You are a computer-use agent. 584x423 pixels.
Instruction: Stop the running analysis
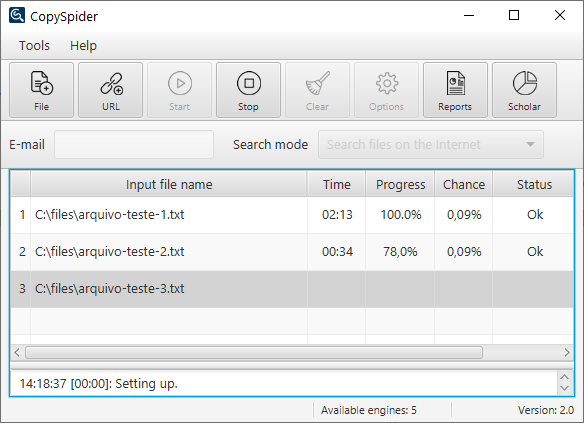[248, 90]
